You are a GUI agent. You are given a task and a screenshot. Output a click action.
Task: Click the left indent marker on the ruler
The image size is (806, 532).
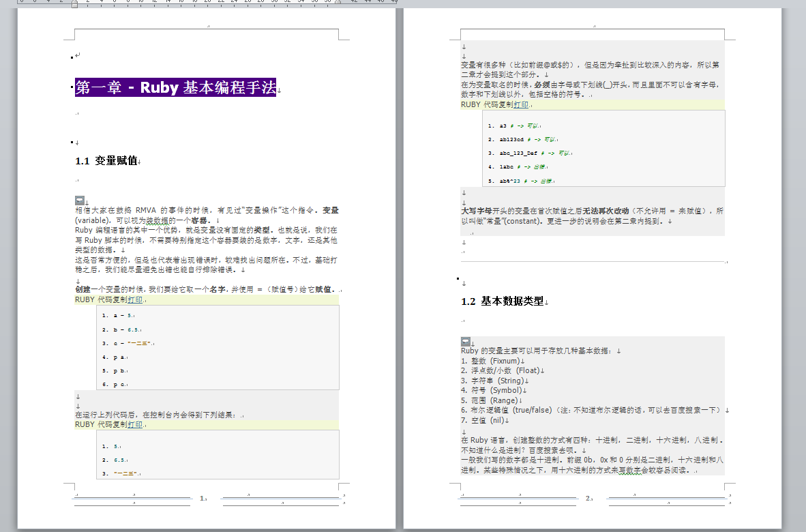point(74,3)
